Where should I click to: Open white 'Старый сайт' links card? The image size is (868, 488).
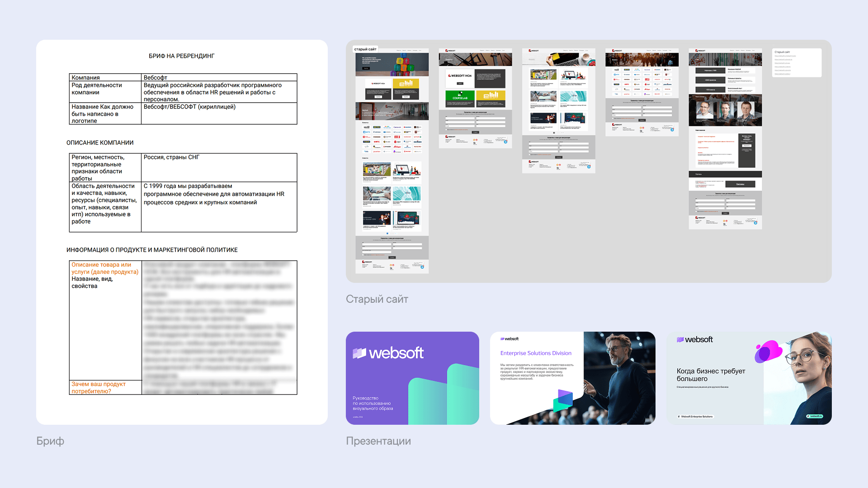(797, 63)
